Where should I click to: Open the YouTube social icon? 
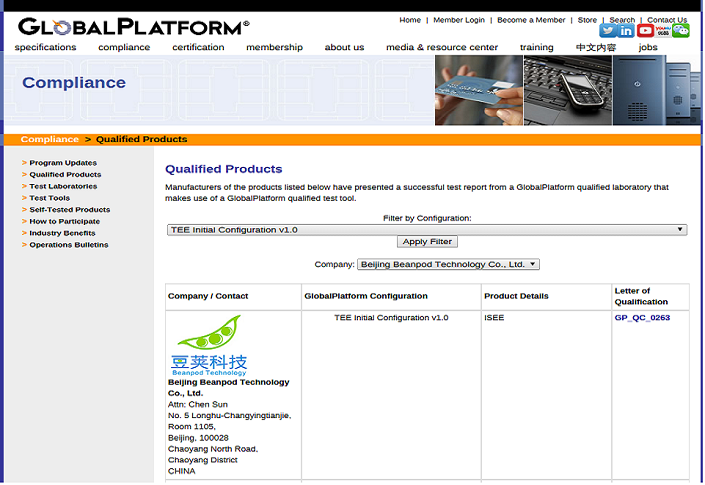click(645, 31)
